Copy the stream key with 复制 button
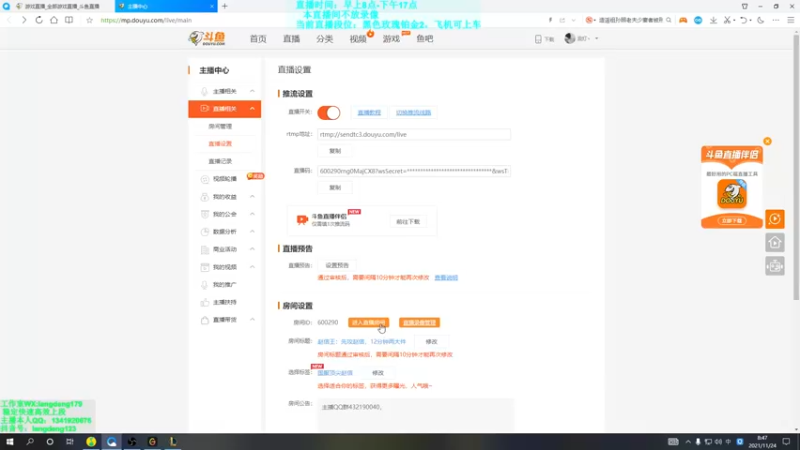800x450 pixels. [335, 187]
